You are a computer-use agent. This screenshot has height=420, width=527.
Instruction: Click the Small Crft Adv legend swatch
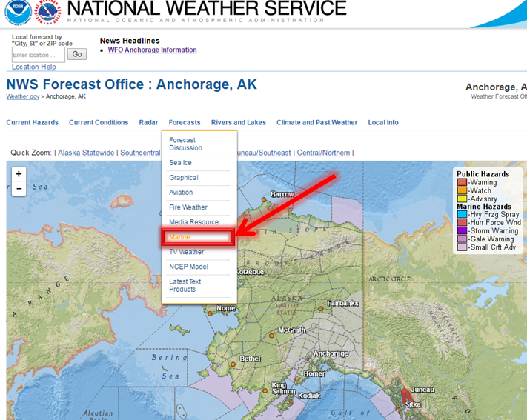[x=462, y=247]
